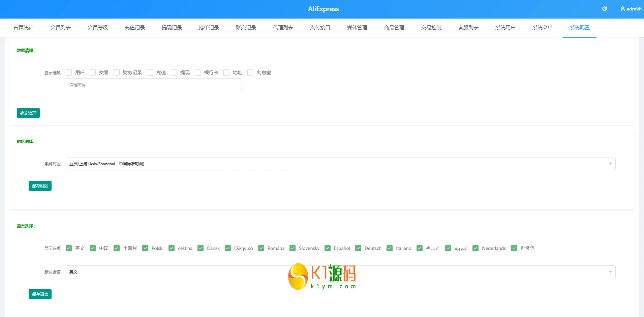The height and width of the screenshot is (317, 644).
Task: Check the 充值 cleanup option
Action: tap(150, 73)
